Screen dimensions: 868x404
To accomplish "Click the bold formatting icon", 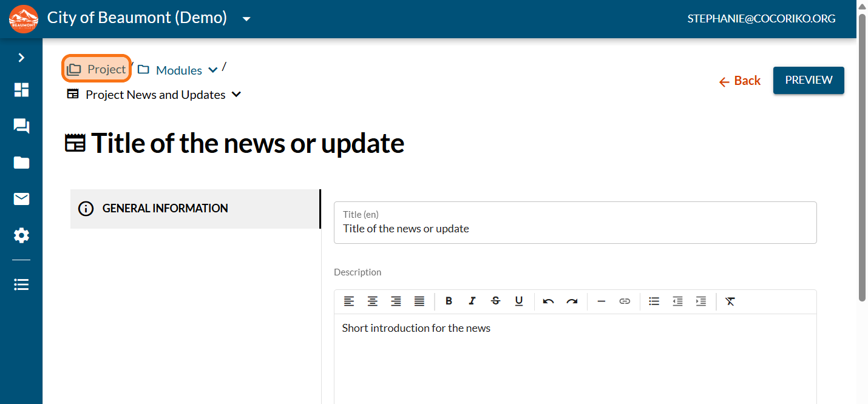I will point(449,301).
